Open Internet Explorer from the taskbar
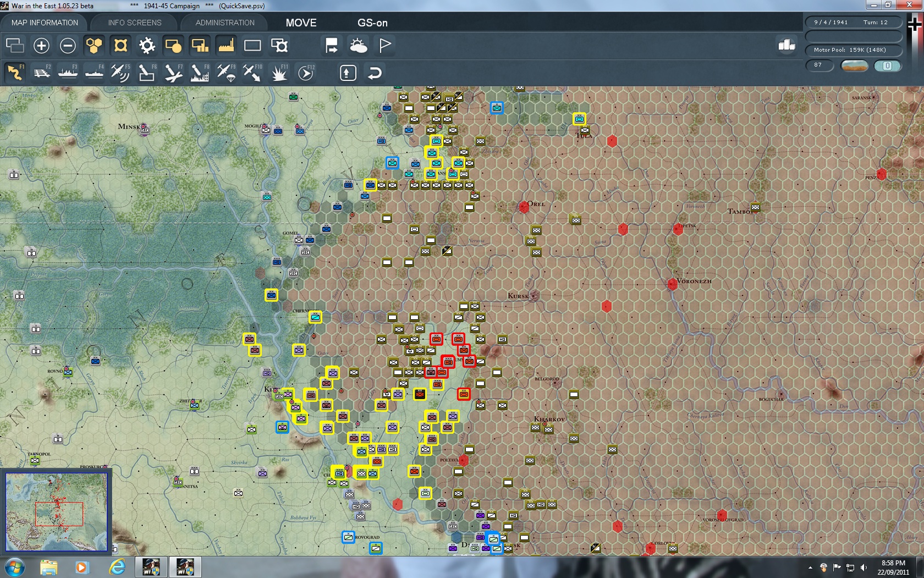 point(117,566)
